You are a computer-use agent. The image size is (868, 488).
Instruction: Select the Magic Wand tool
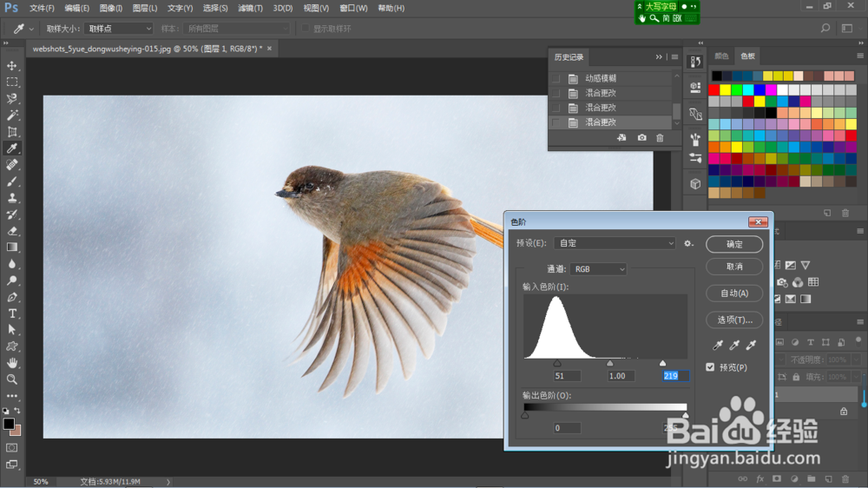[x=11, y=115]
